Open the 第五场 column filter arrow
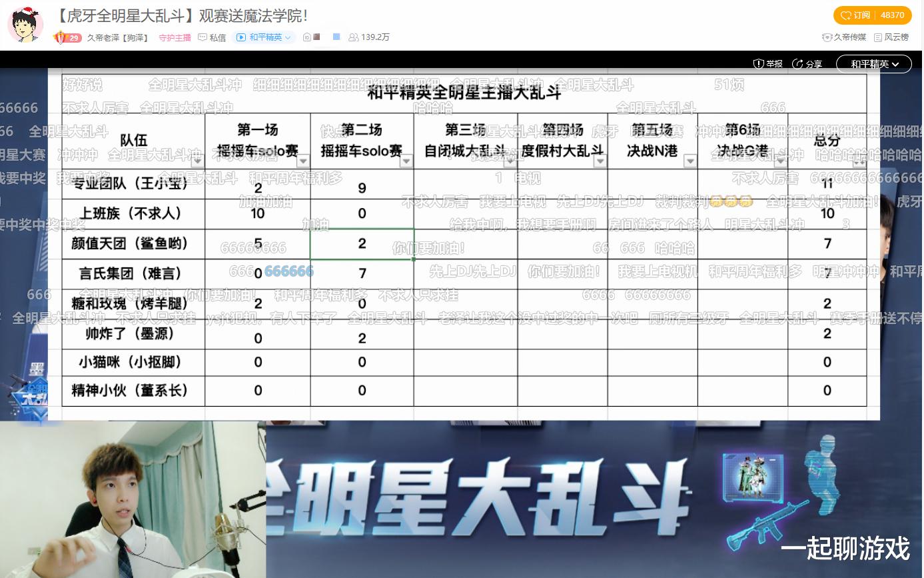The width and height of the screenshot is (924, 578). 690,161
